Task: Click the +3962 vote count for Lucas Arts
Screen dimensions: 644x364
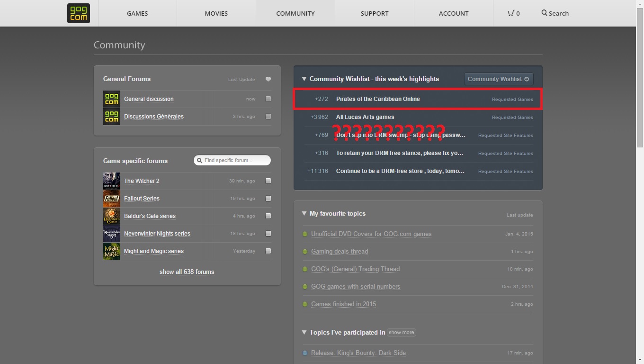Action: 319,117
